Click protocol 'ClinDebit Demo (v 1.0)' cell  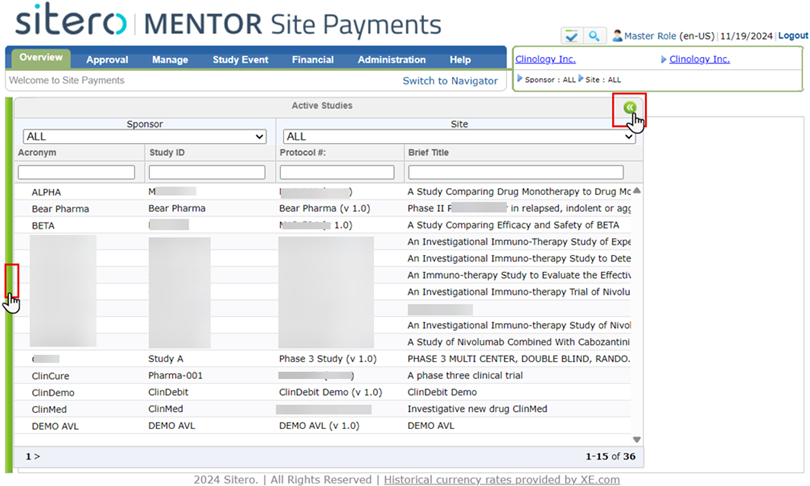click(331, 393)
